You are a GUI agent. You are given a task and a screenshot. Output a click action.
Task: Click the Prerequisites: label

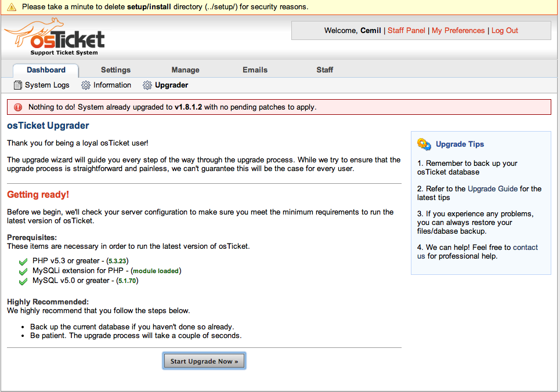pos(32,237)
